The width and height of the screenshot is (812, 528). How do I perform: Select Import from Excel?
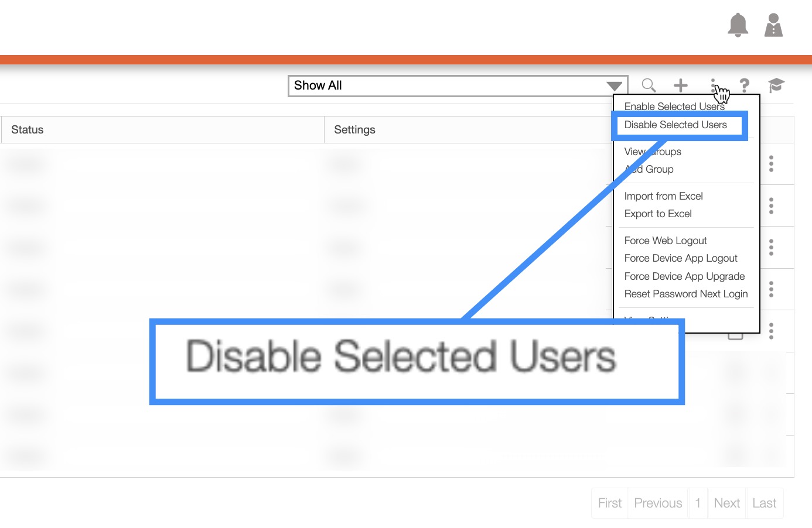click(x=663, y=196)
